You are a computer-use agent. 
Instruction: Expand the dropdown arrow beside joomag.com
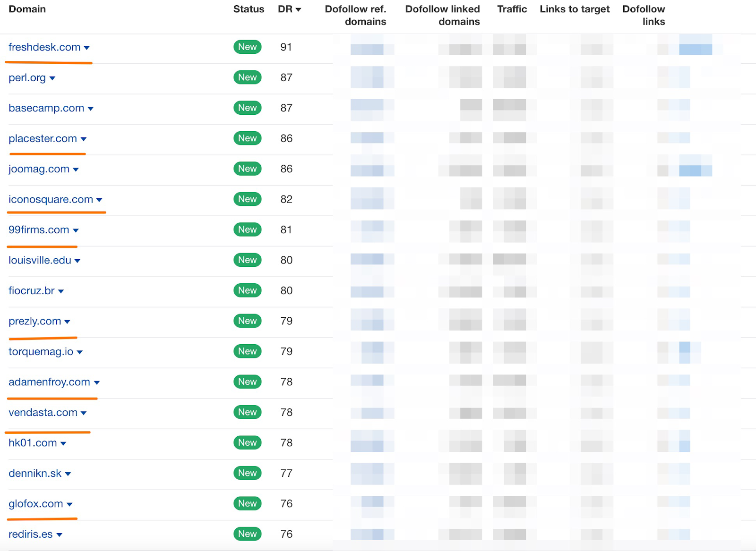coord(76,170)
